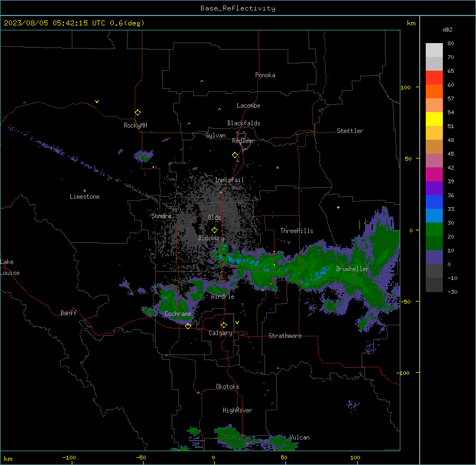476x465 pixels.
Task: Click the Didsbury town label
Action: coord(211,238)
